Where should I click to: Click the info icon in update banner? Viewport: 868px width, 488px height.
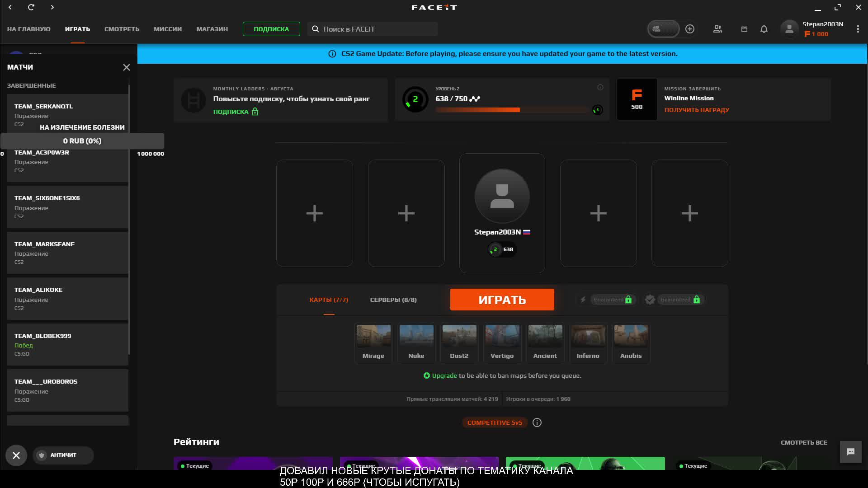(332, 54)
